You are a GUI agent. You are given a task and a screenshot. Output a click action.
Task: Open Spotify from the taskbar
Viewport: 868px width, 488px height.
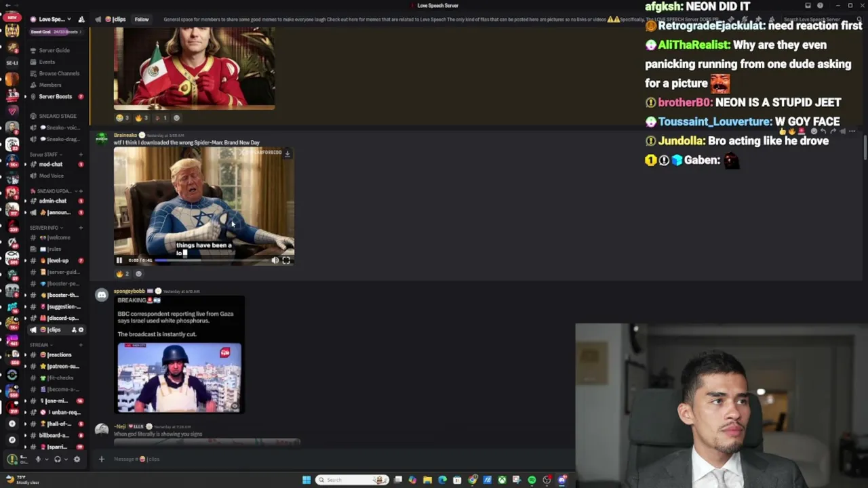532,480
